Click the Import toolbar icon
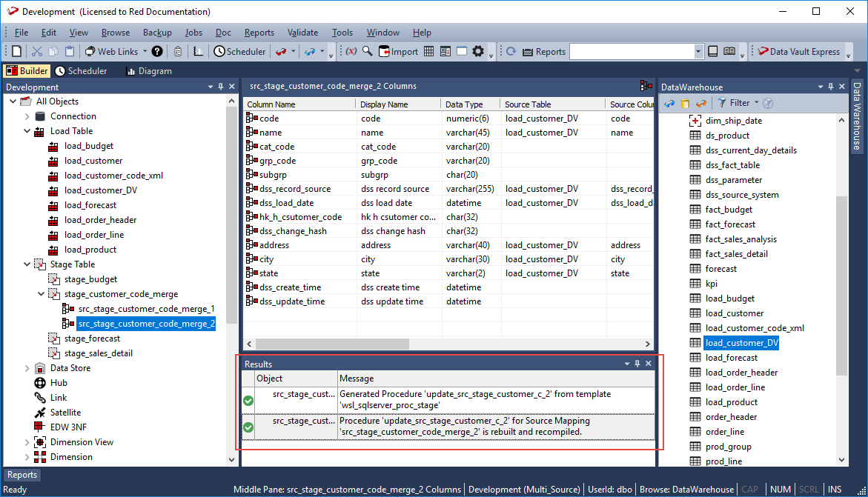The height and width of the screenshot is (497, 868). (399, 52)
